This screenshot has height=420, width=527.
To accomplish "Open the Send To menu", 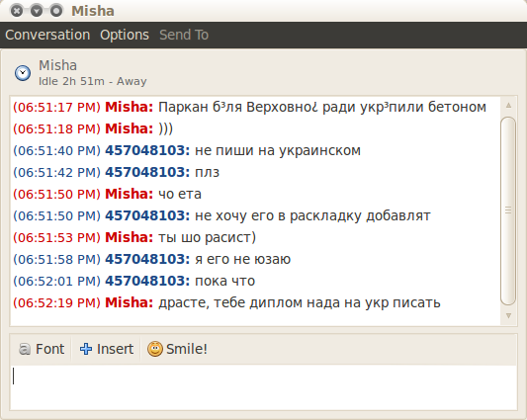I will (184, 35).
